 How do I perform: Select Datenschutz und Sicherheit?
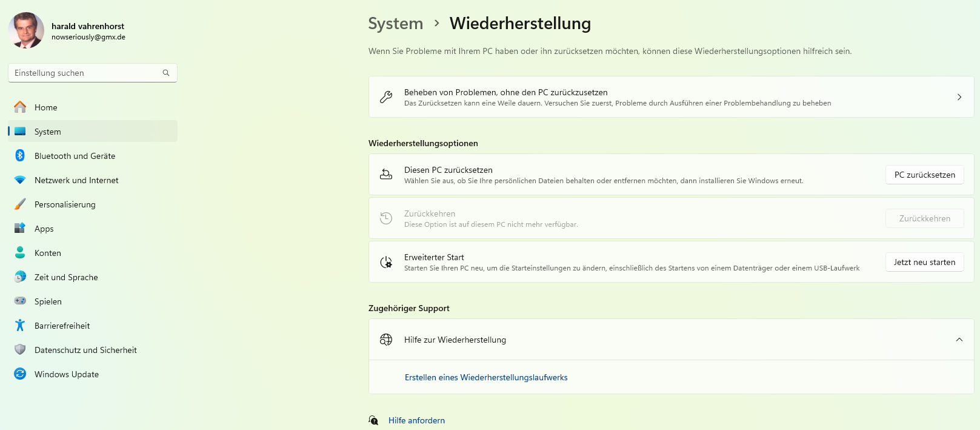93,350
